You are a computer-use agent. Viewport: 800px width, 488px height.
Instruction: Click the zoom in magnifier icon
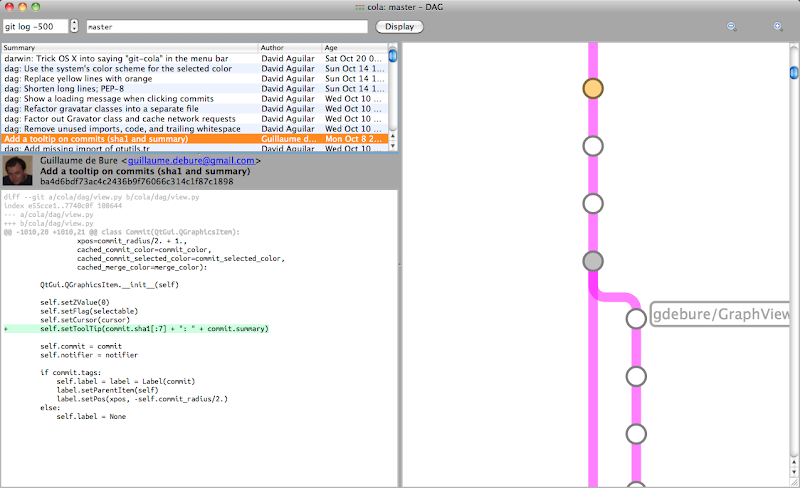[x=777, y=26]
